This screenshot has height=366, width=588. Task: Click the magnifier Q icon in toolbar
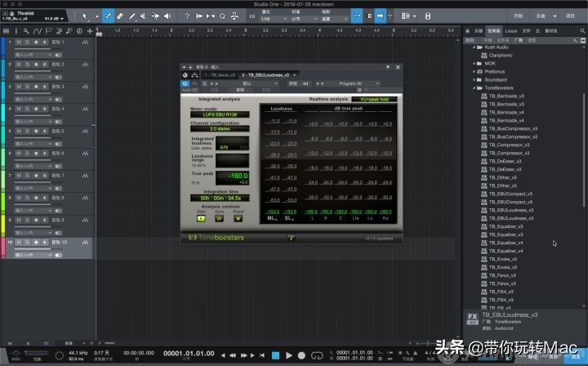[222, 16]
